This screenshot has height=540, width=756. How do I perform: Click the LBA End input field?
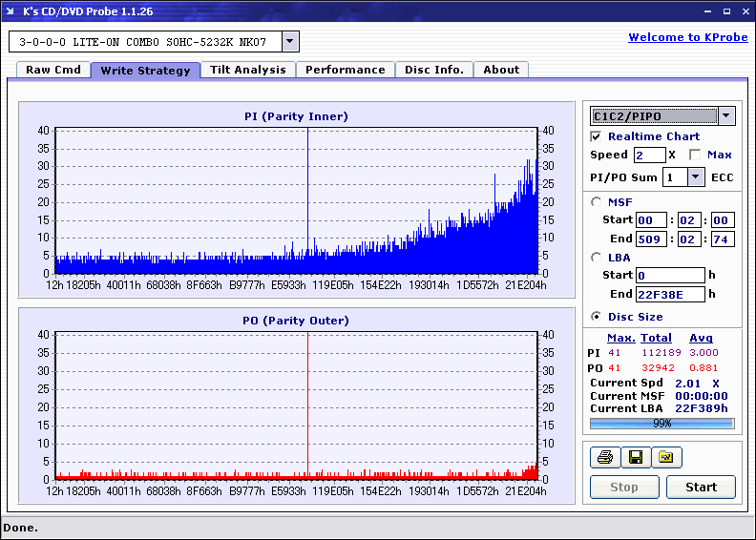point(670,294)
